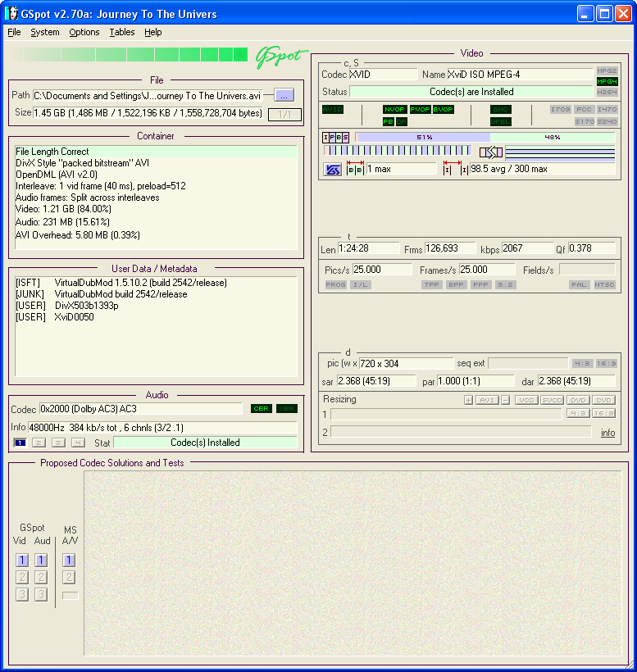Click the H264 indicator

tap(607, 92)
